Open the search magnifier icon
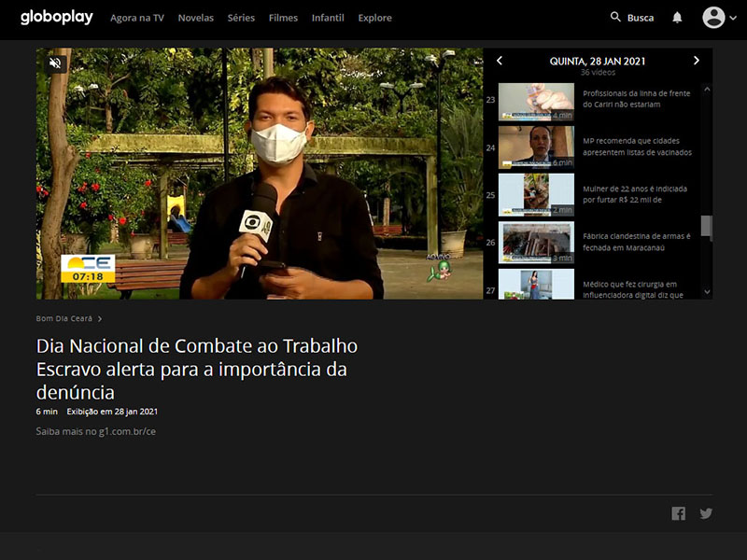Viewport: 747px width, 560px height. (615, 17)
